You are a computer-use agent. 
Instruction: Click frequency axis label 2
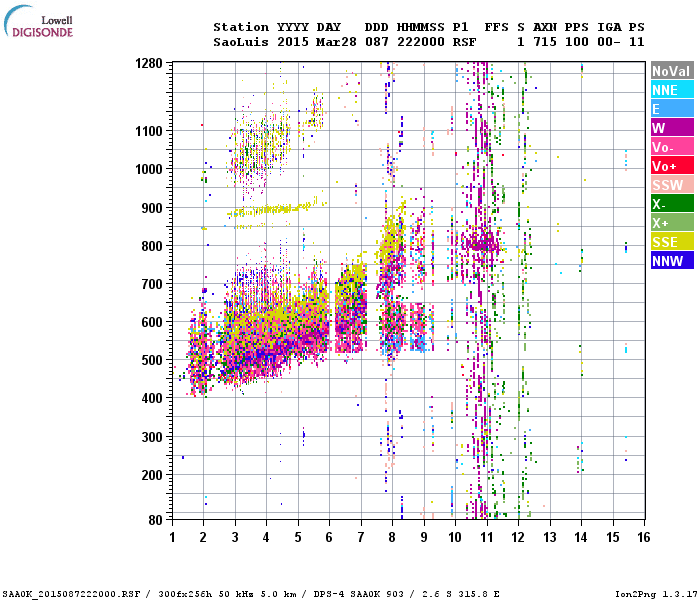click(x=204, y=538)
